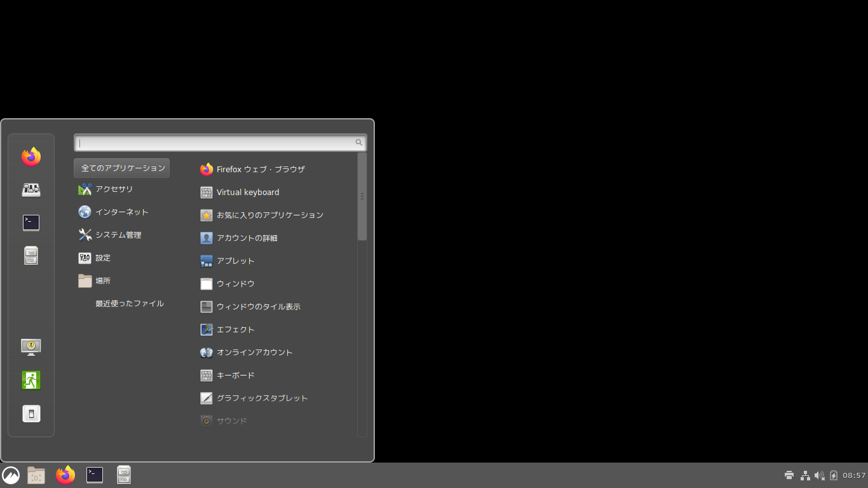Click the application list scrollbar handle
The height and width of the screenshot is (488, 868).
[362, 196]
